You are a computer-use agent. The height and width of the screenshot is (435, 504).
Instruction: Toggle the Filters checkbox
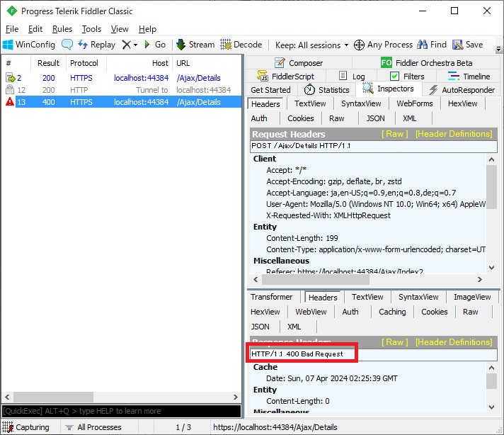point(394,77)
